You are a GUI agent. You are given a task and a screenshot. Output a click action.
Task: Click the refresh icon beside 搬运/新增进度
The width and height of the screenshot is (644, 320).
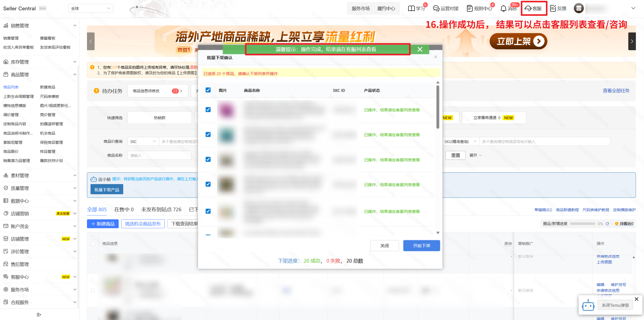(607, 224)
